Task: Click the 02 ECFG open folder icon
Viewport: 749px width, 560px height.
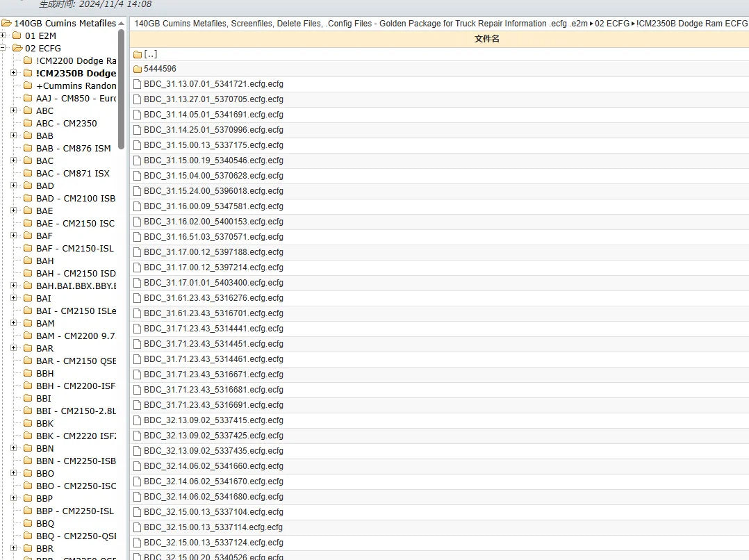Action: pyautogui.click(x=17, y=48)
